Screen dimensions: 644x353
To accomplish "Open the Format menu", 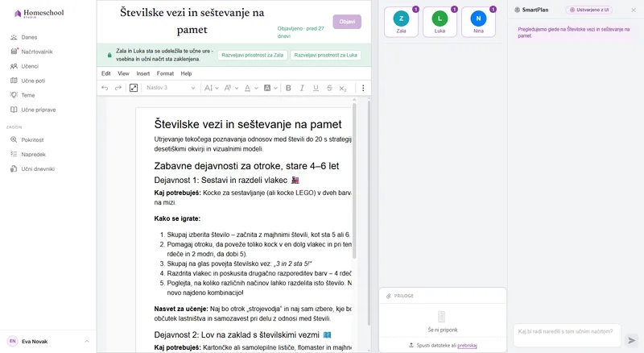I will tap(165, 73).
